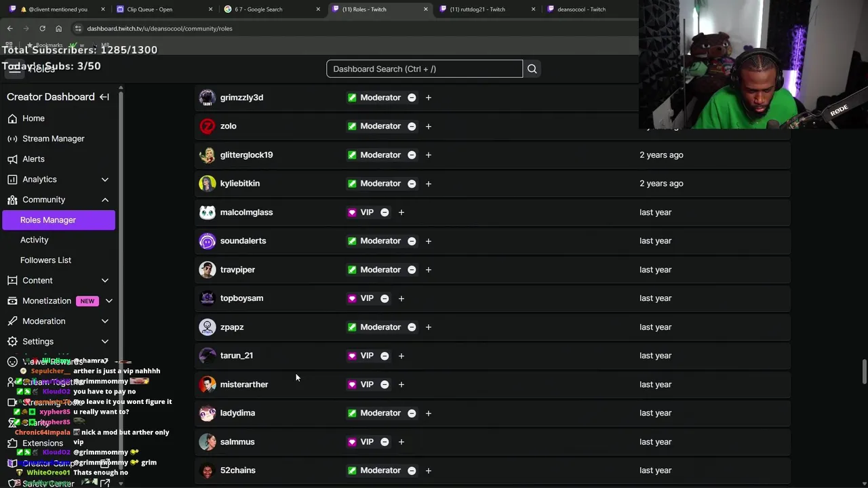Open the Followers List menu item
The width and height of the screenshot is (868, 488).
[x=45, y=260]
